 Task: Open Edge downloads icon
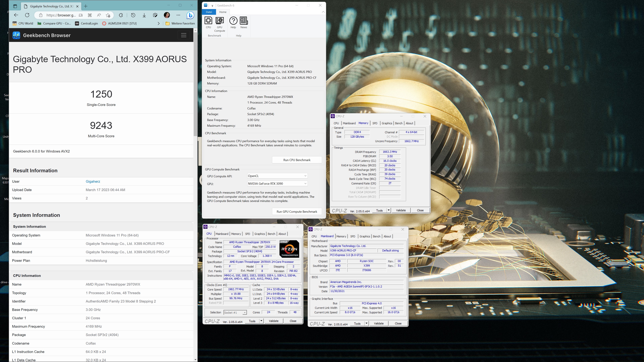click(144, 15)
